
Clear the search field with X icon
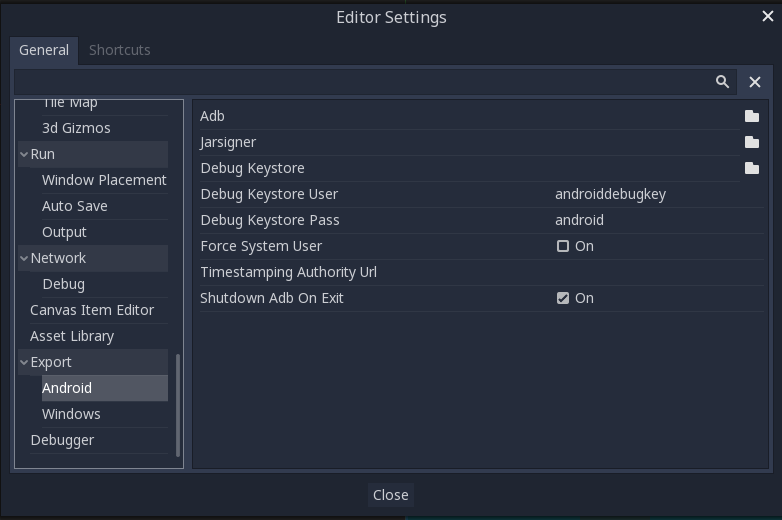[x=755, y=82]
